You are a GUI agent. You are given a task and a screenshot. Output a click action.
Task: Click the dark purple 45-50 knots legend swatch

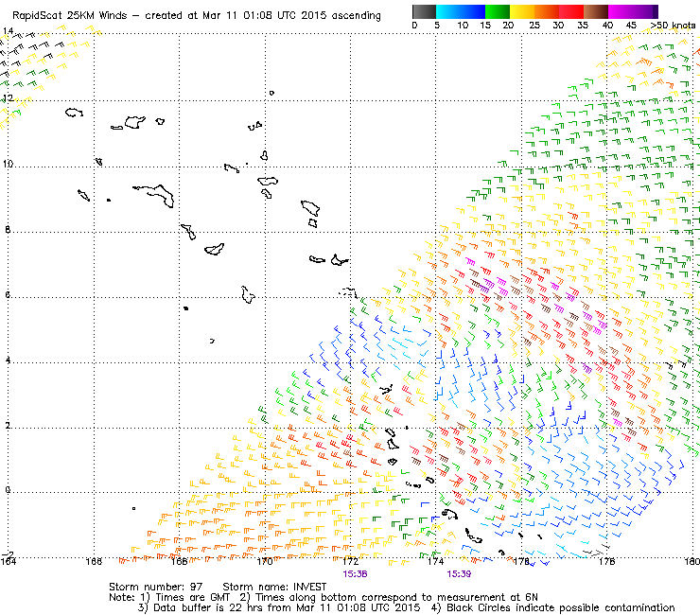tap(645, 11)
